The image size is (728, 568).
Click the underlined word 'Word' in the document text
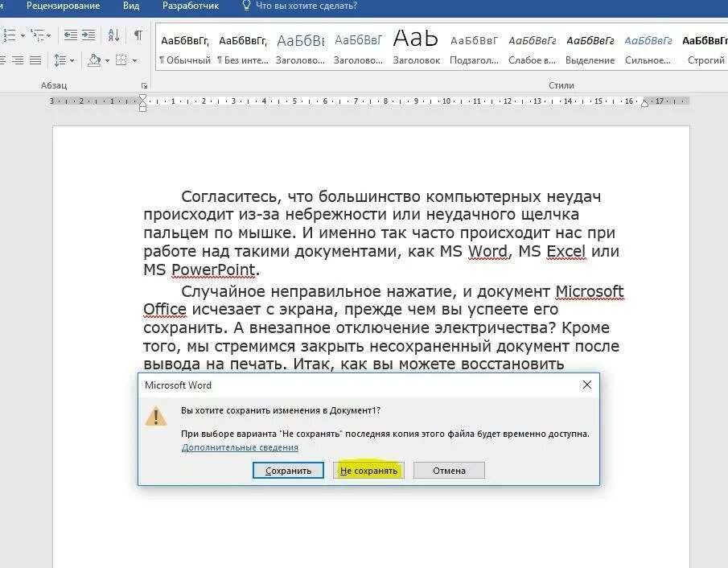point(487,251)
